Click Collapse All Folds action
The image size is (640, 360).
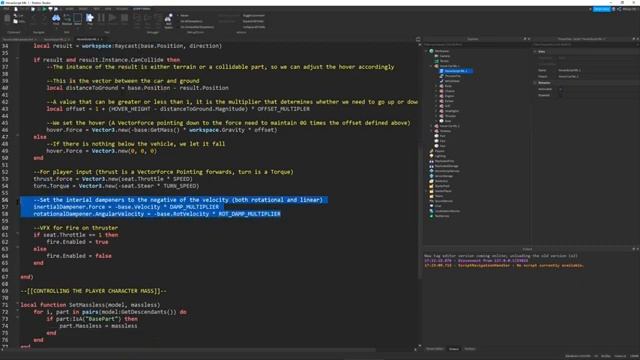click(x=254, y=27)
